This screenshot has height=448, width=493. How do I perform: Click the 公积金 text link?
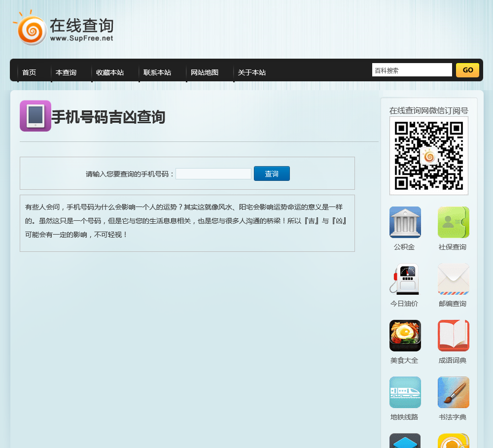click(x=404, y=247)
